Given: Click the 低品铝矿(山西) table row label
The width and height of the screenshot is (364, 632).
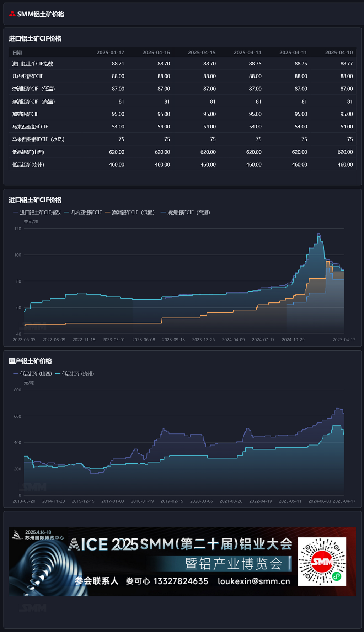Looking at the screenshot, I should pyautogui.click(x=28, y=152).
